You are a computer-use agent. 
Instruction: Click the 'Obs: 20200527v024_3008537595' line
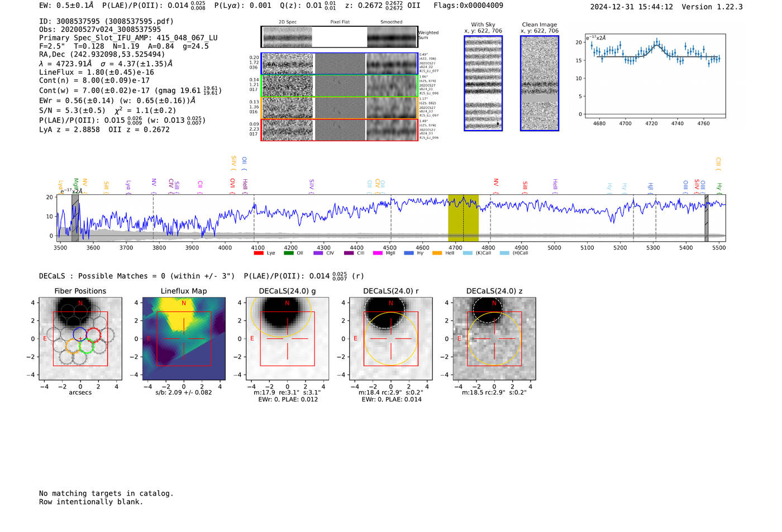[x=100, y=30]
